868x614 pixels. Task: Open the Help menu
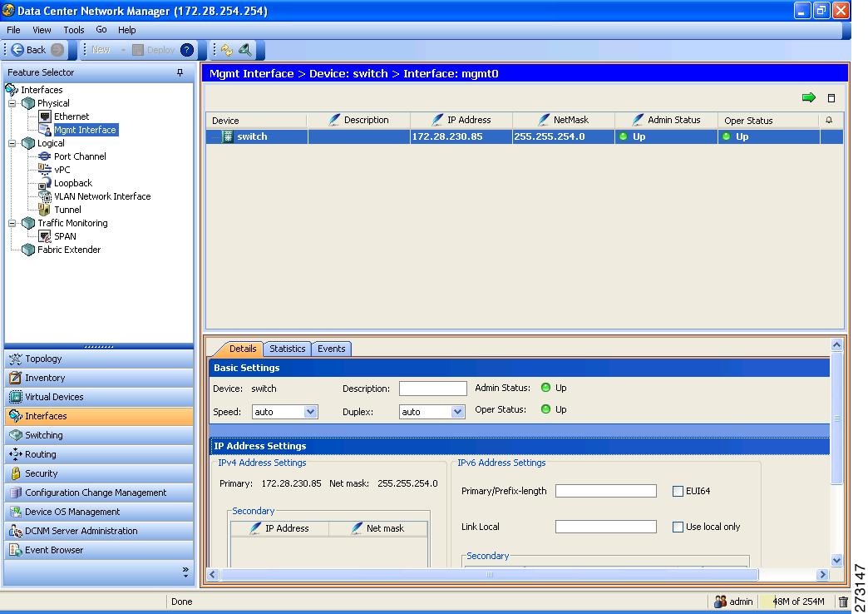(x=126, y=30)
